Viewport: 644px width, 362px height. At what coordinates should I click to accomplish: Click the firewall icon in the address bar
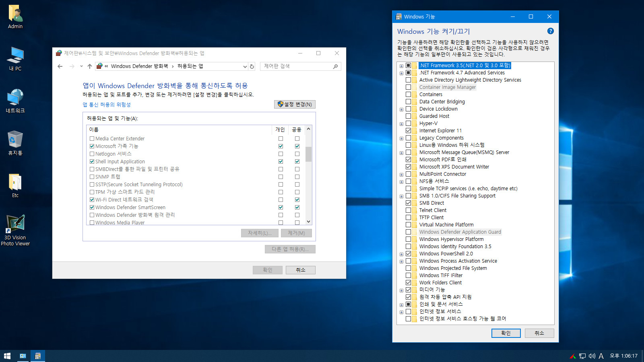coord(99,66)
